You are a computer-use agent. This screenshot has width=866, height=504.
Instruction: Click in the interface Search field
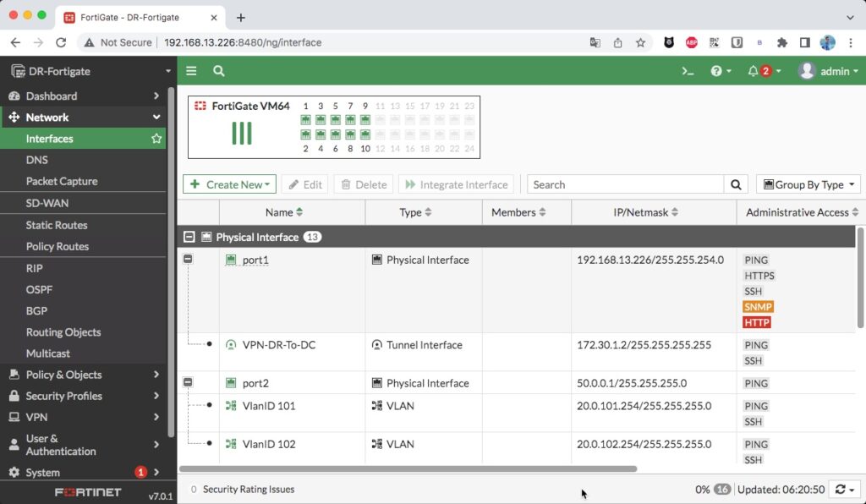click(x=625, y=184)
